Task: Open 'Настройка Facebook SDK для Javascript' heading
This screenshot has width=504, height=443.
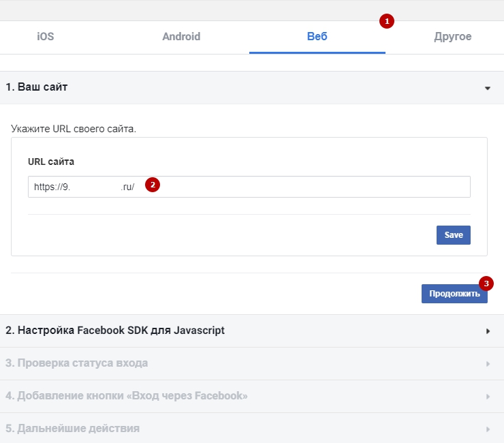Action: [x=115, y=331]
